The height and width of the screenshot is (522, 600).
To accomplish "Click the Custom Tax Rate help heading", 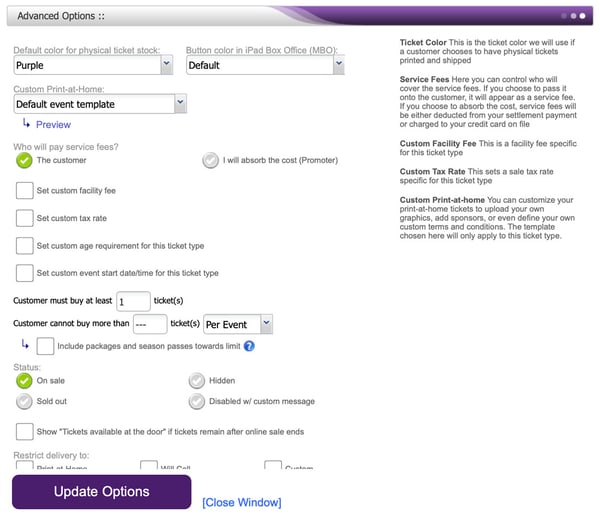I will click(432, 171).
